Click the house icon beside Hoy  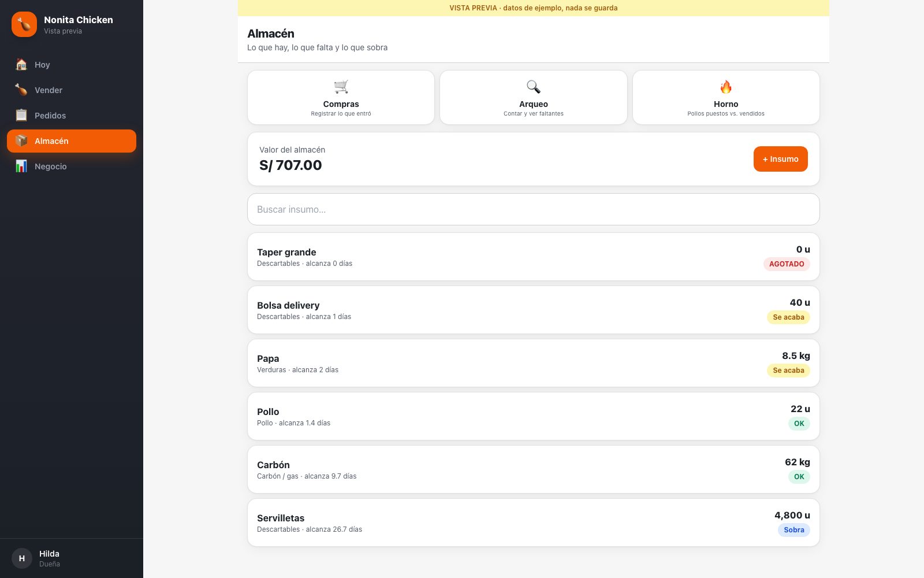[21, 65]
